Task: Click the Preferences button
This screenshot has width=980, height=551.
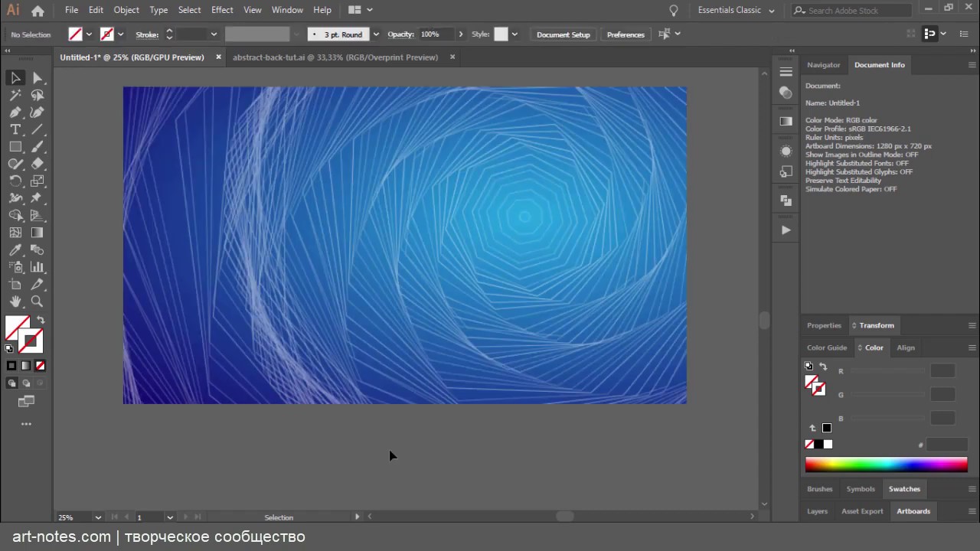Action: pos(626,34)
